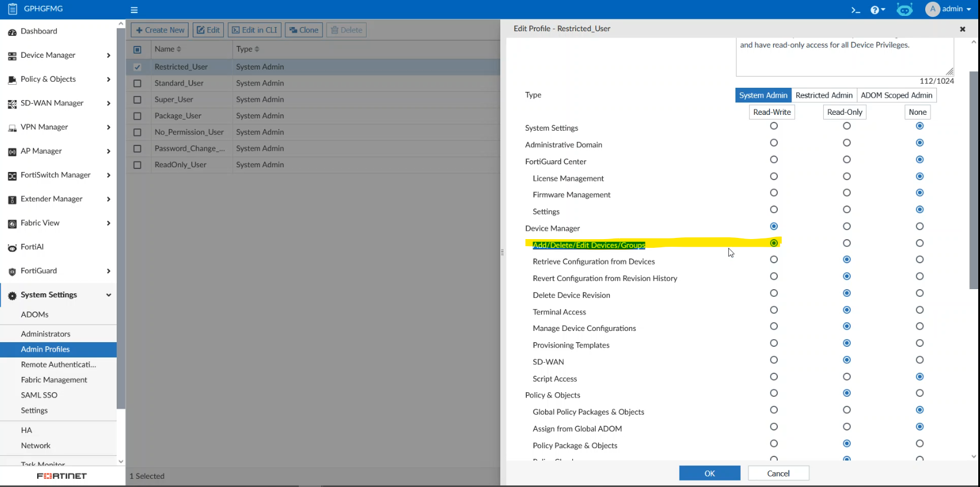980x487 pixels.
Task: Check the Standard_User row checkbox
Action: coord(137,84)
